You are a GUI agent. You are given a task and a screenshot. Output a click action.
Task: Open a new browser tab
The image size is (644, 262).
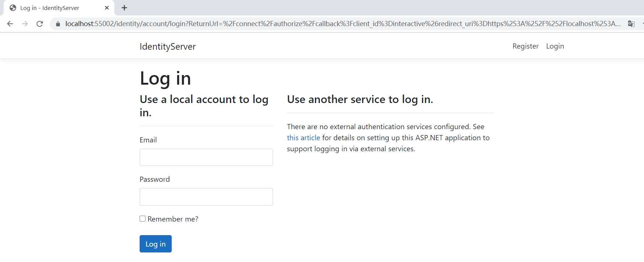(x=124, y=8)
